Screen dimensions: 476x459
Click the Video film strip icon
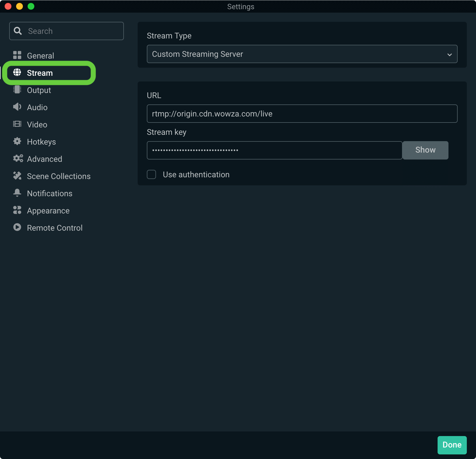(x=17, y=124)
